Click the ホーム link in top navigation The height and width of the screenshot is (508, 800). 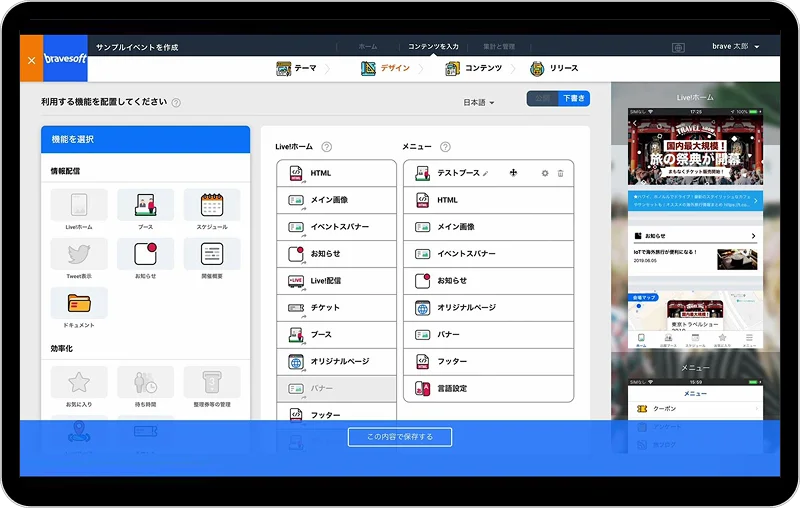pos(367,47)
